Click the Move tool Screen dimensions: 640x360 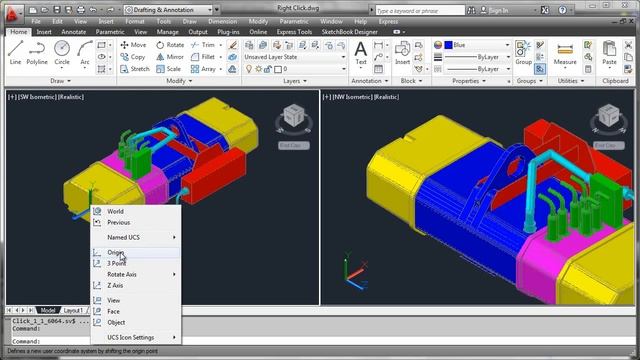pyautogui.click(x=133, y=45)
